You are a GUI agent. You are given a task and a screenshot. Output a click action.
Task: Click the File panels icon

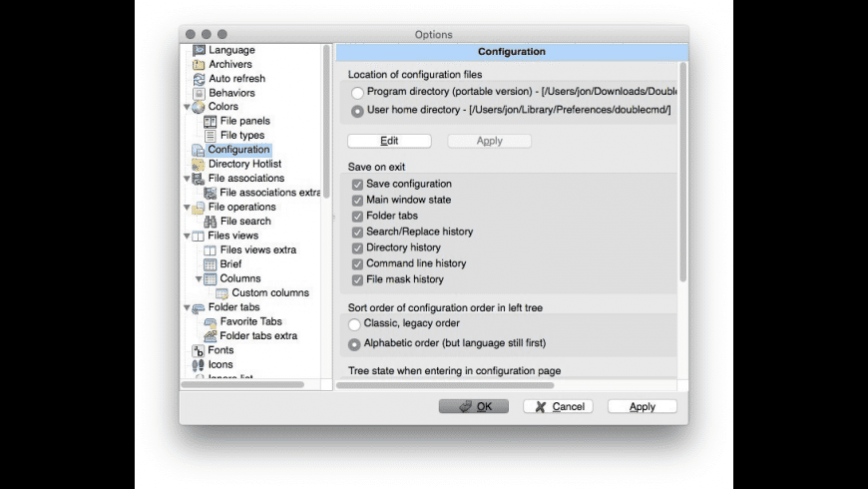click(210, 122)
